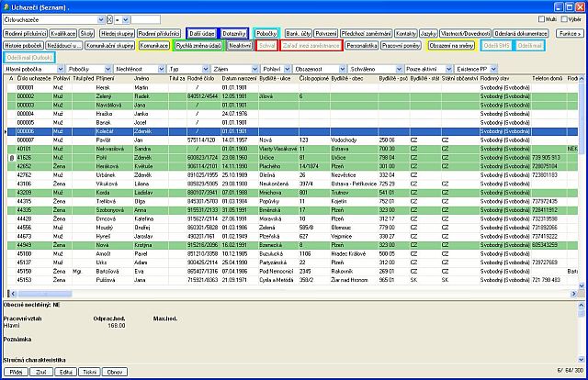Click Rychlá změna údajů button
This screenshot has width=588, height=380.
[x=198, y=46]
